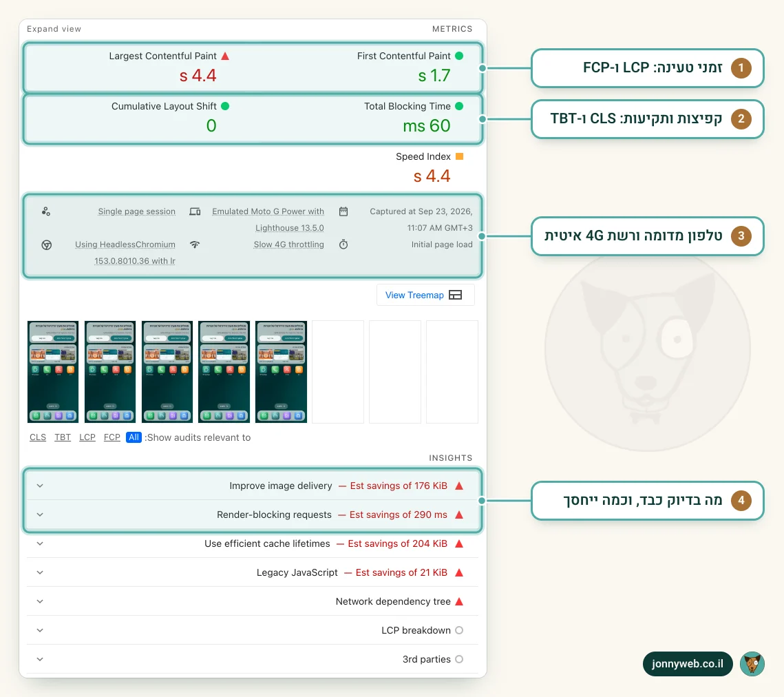Filter audits by LCP
Screen dimensions: 784x697
click(87, 437)
